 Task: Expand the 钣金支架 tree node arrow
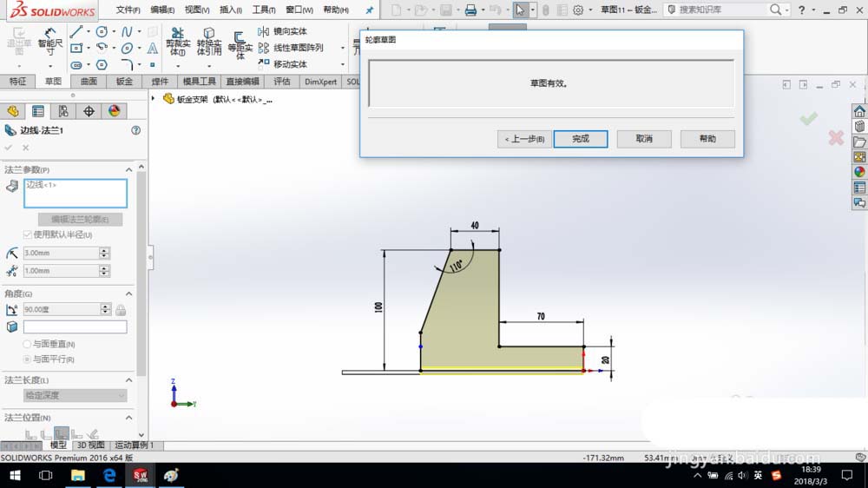coord(154,99)
